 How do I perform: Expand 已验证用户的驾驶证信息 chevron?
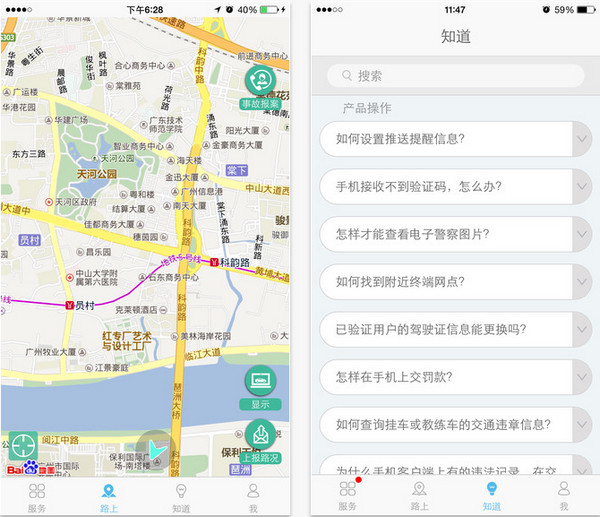tap(582, 329)
